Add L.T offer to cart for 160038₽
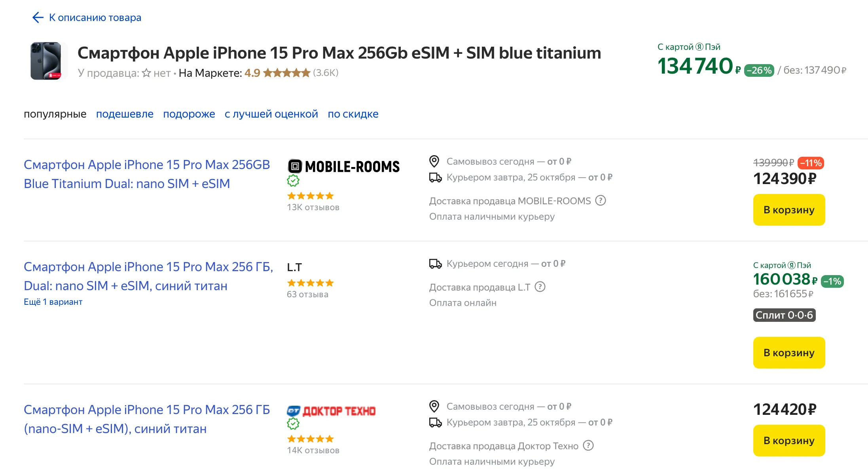This screenshot has width=868, height=475. pyautogui.click(x=789, y=353)
